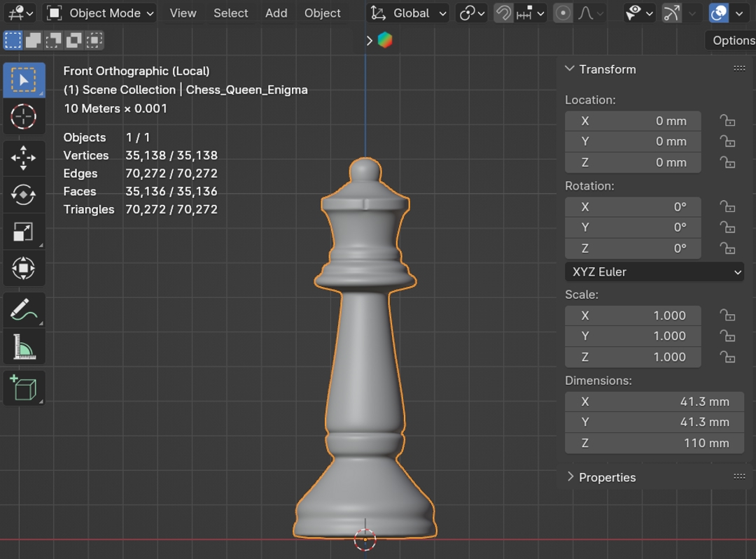Click the Add Cube tool
756x559 pixels.
pos(24,388)
